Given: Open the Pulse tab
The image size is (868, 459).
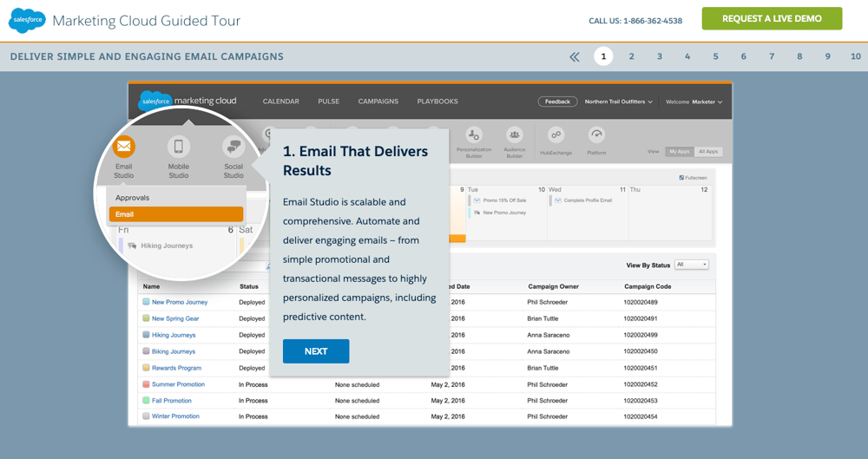Looking at the screenshot, I should click(329, 102).
